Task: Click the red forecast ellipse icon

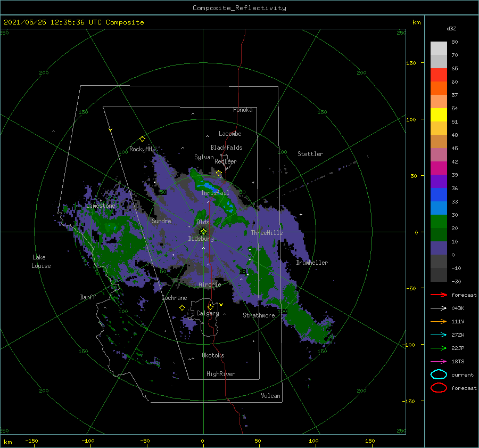Action: tap(439, 388)
